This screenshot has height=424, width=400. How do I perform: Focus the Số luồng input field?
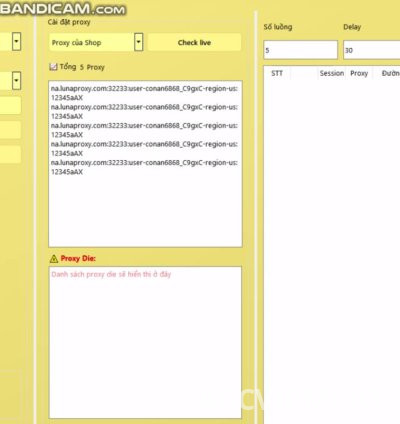301,50
